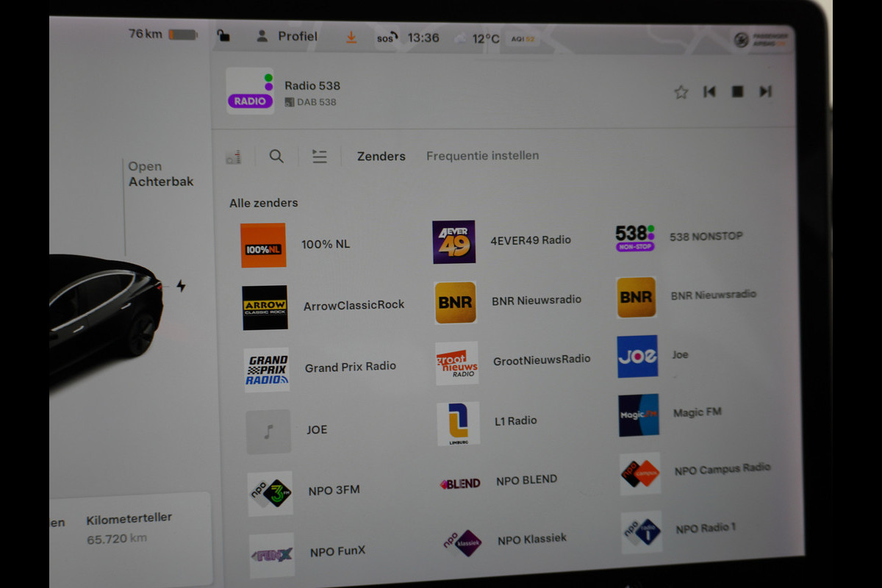This screenshot has width=882, height=588.
Task: Skip to previous radio station
Action: pos(709,92)
